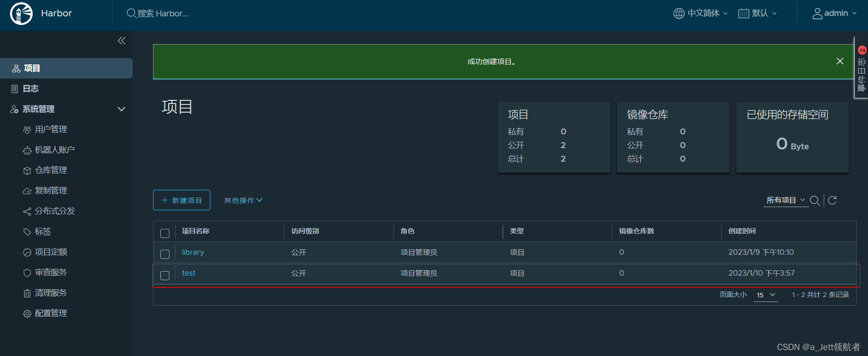Click the 访问级别 column header
Image resolution: width=868 pixels, height=356 pixels.
pos(305,231)
